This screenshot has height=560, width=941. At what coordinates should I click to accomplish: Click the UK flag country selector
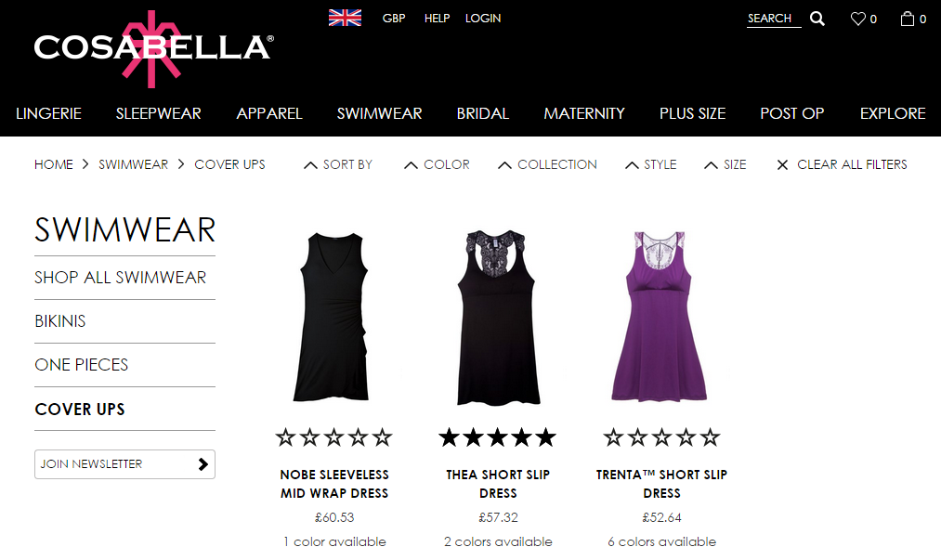click(x=345, y=18)
